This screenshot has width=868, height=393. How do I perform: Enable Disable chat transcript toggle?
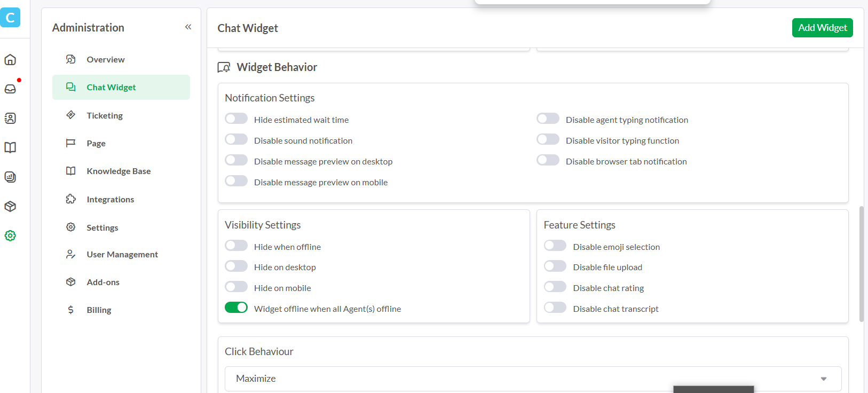[555, 308]
